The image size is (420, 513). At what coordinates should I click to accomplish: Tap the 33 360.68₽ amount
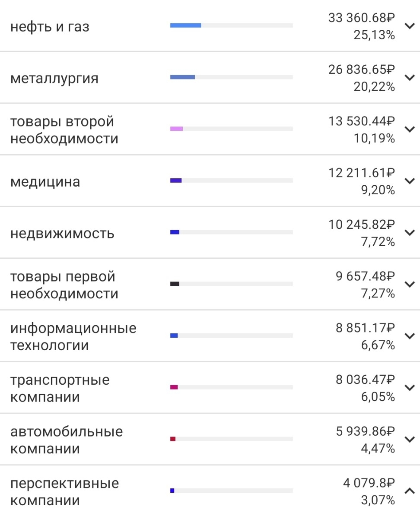point(361,18)
